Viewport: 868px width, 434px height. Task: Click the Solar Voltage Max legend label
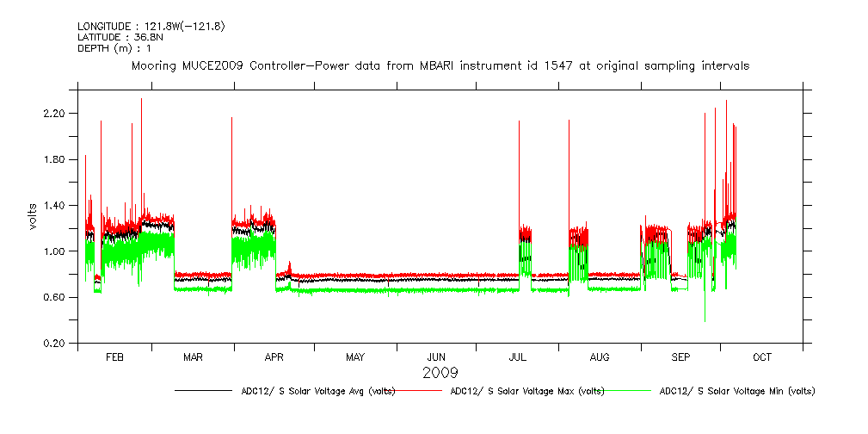(x=527, y=391)
